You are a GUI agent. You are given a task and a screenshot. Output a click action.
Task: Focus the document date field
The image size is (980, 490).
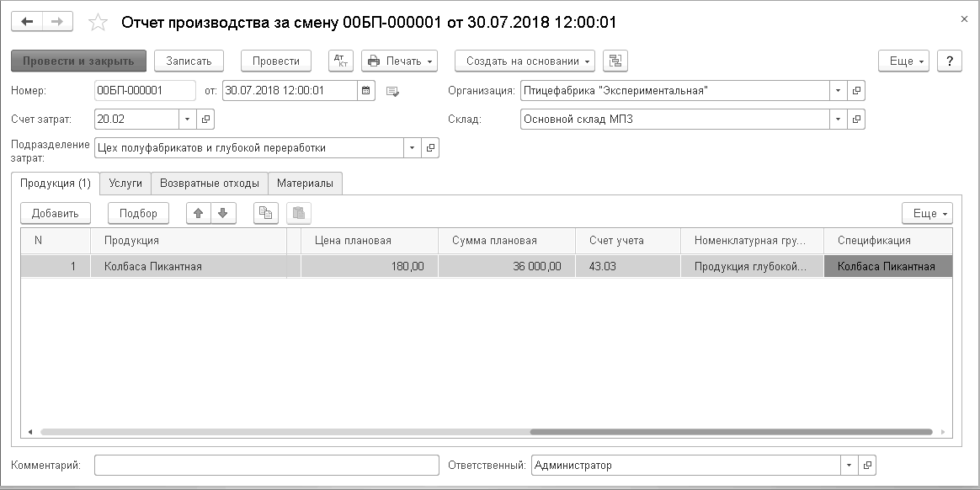pos(290,91)
